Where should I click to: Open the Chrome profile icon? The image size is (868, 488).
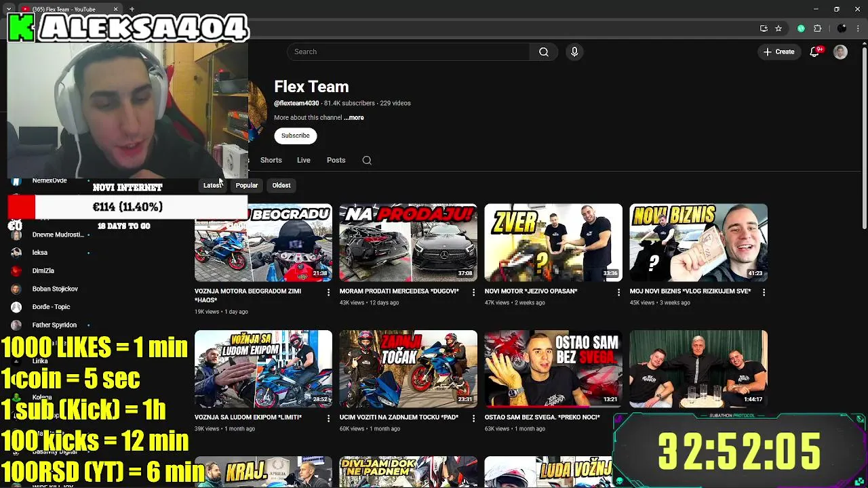tap(842, 28)
